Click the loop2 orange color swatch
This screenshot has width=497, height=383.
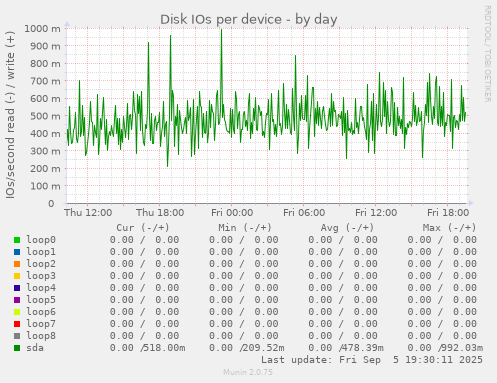[x=17, y=264]
